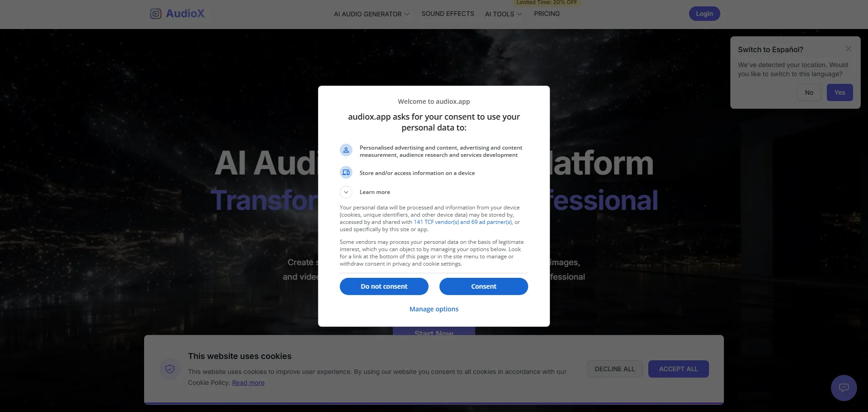
Task: Click the AudioX logo icon
Action: tap(156, 14)
